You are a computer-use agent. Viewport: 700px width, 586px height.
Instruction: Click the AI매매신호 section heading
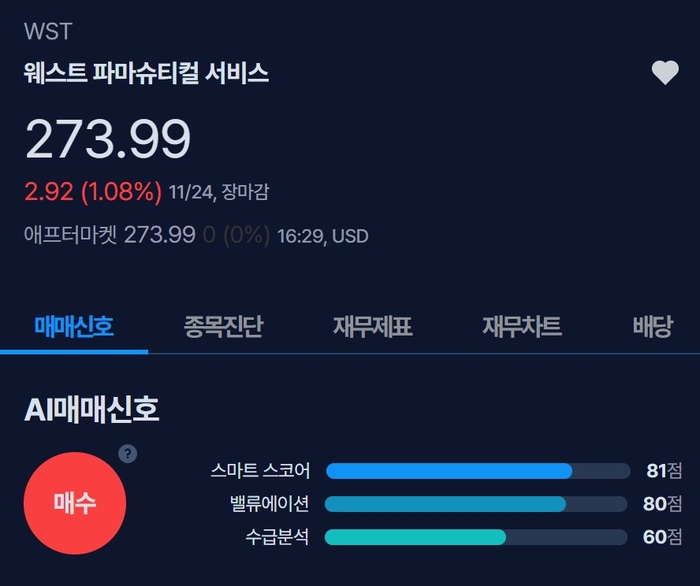click(x=92, y=409)
